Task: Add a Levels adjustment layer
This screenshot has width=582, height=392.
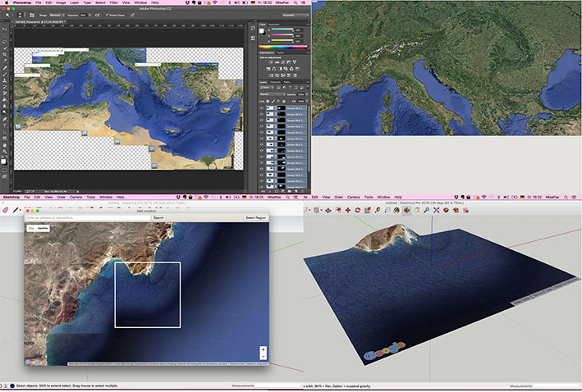Action: [277, 62]
